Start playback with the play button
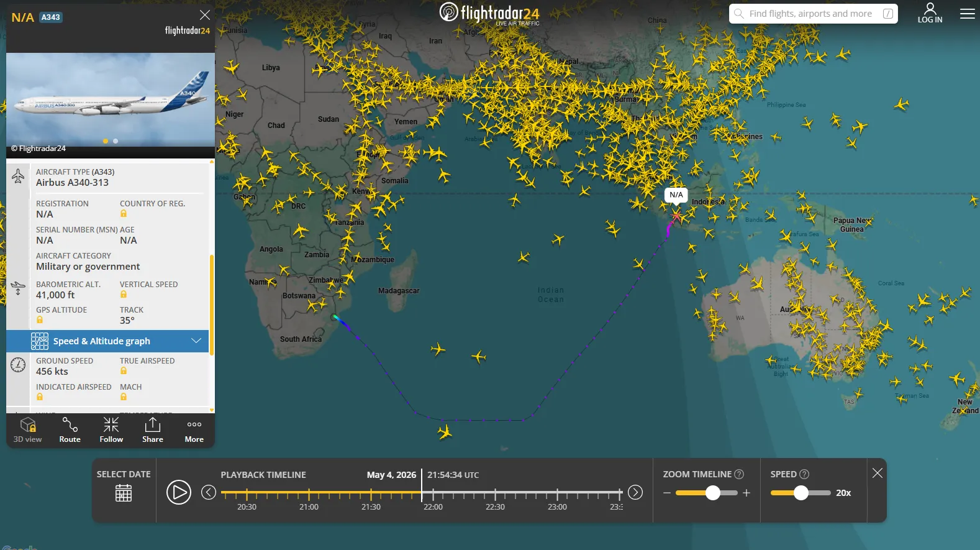Viewport: 980px width, 550px height. tap(179, 492)
